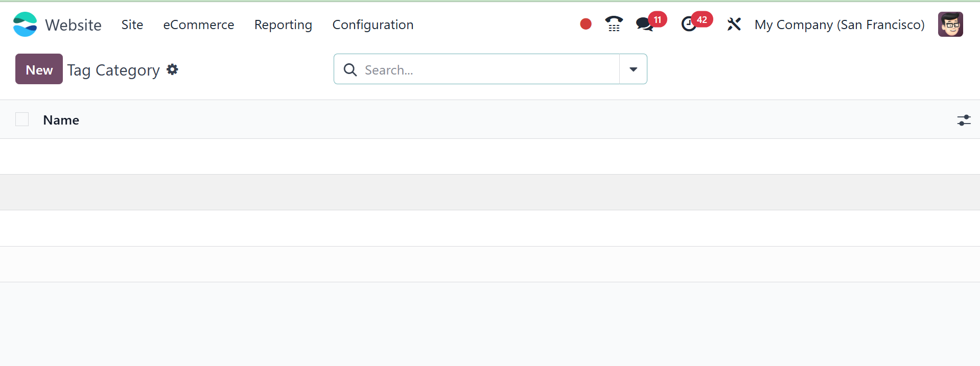980x366 pixels.
Task: Open the debug tools wrench icon
Action: coord(734,24)
